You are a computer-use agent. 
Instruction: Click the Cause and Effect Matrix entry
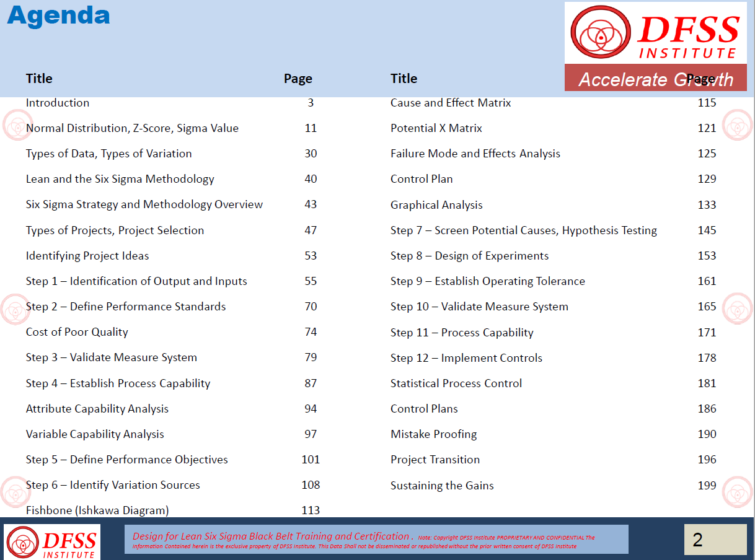pos(451,103)
